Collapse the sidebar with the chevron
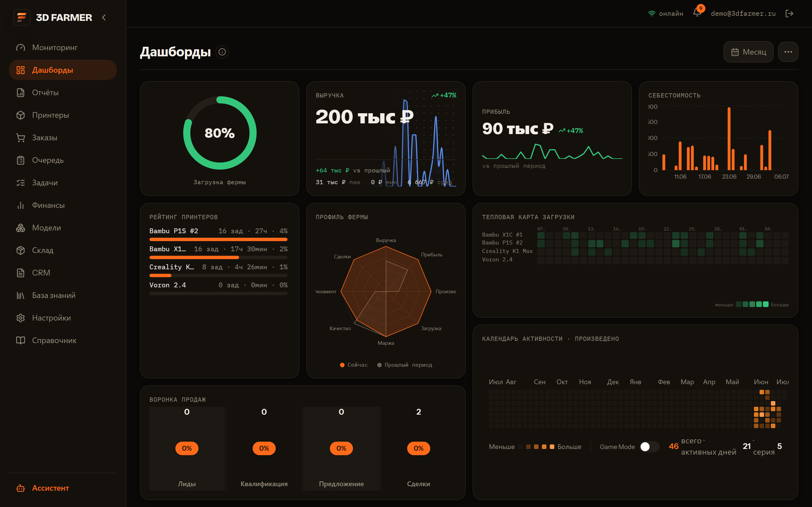Screen dimensions: 812x507 104,17
